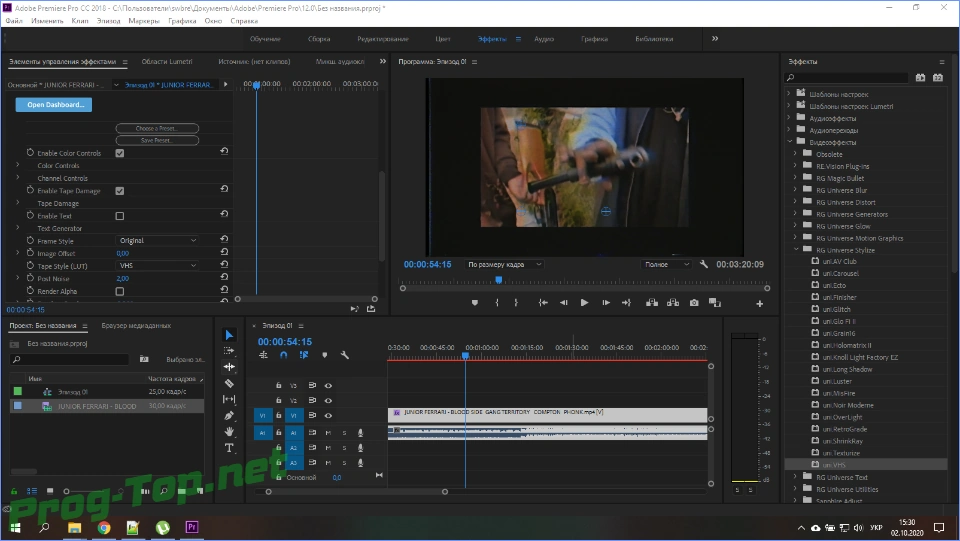Toggle V3 track output eye
Viewport: 960px width, 541px height.
[328, 386]
